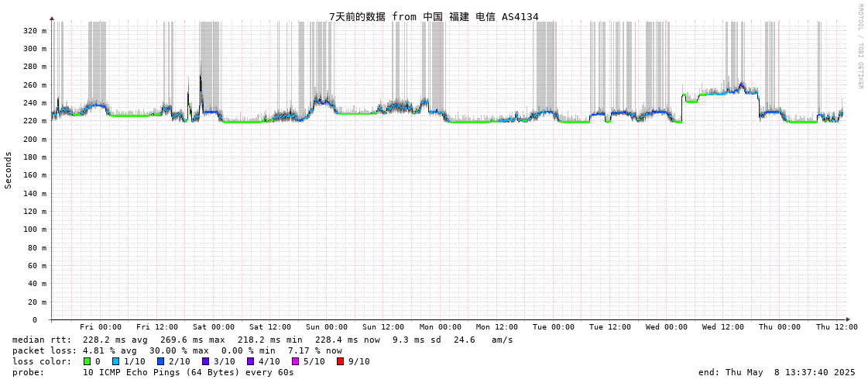
Task: Click the 'Tue 12:00' x-axis label
Action: point(610,327)
